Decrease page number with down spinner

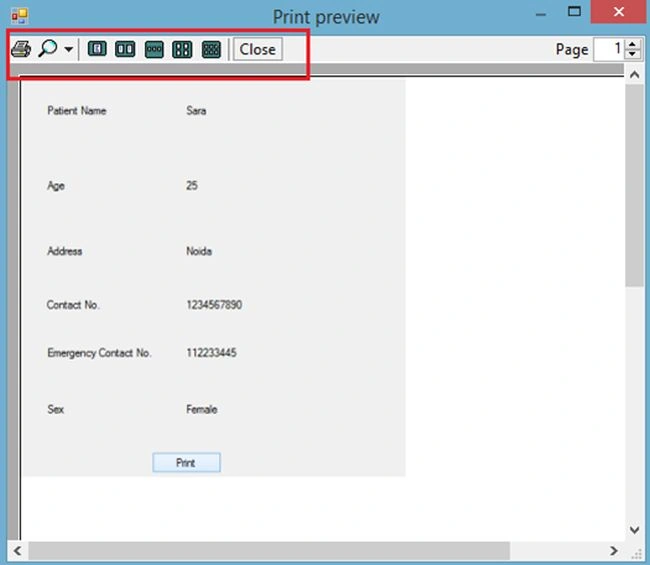(633, 54)
